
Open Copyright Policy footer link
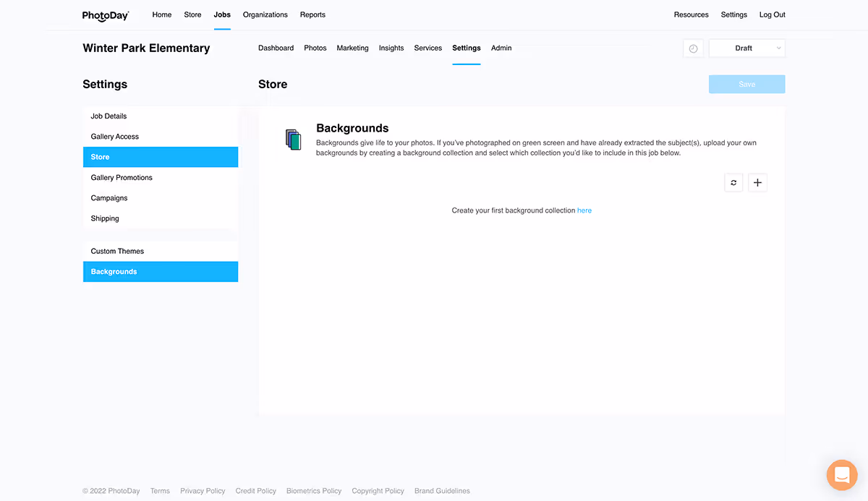coord(378,491)
